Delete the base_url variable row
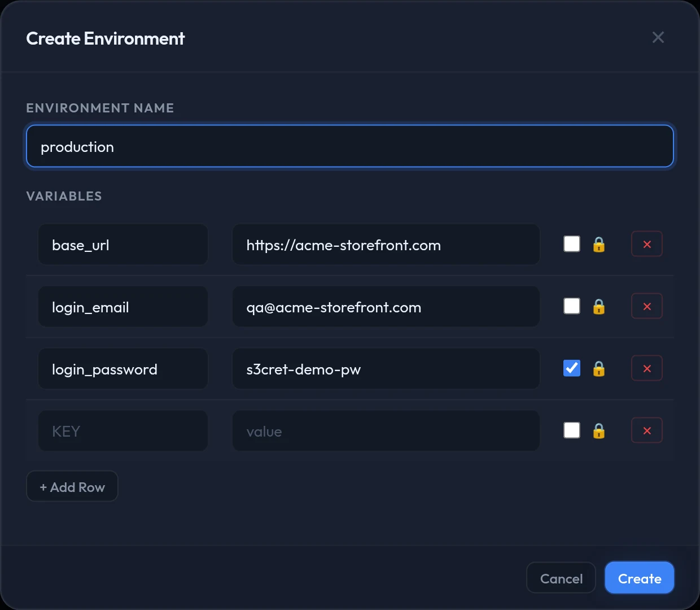 tap(647, 244)
